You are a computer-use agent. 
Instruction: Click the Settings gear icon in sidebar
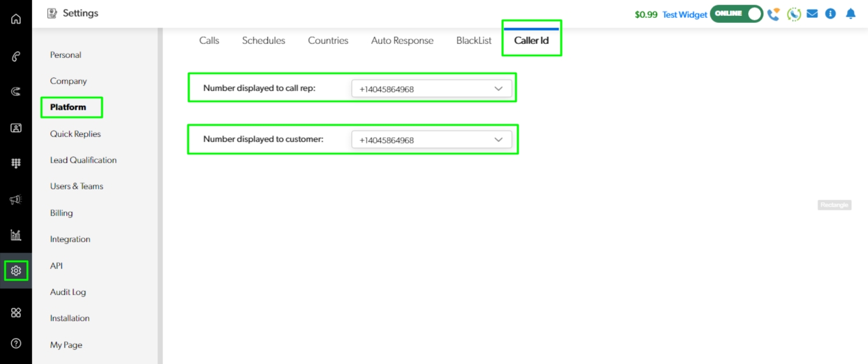pos(16,271)
